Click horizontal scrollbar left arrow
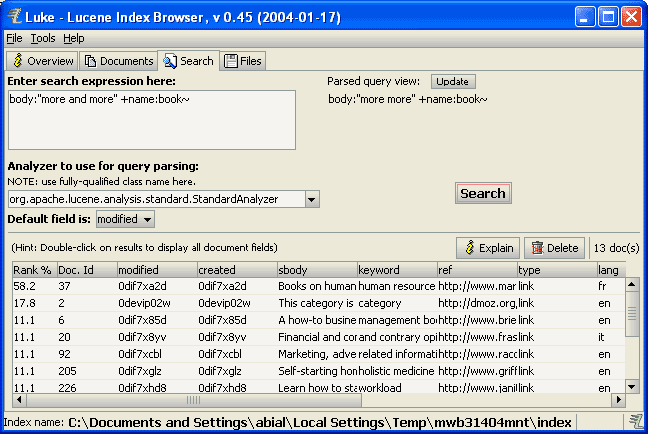Image resolution: width=648 pixels, height=434 pixels. tap(19, 400)
